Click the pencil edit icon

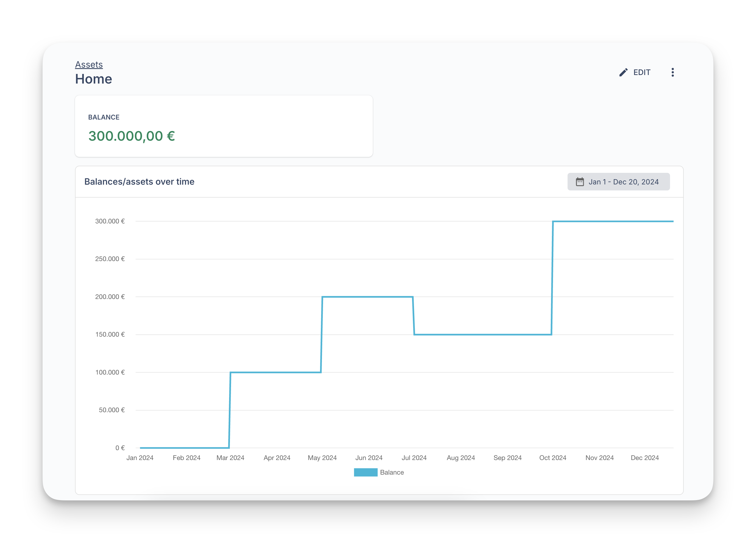pyautogui.click(x=623, y=72)
